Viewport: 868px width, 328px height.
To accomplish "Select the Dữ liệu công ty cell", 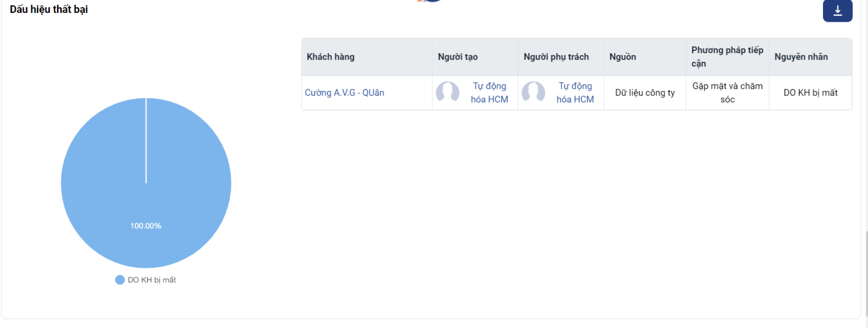I will [645, 93].
